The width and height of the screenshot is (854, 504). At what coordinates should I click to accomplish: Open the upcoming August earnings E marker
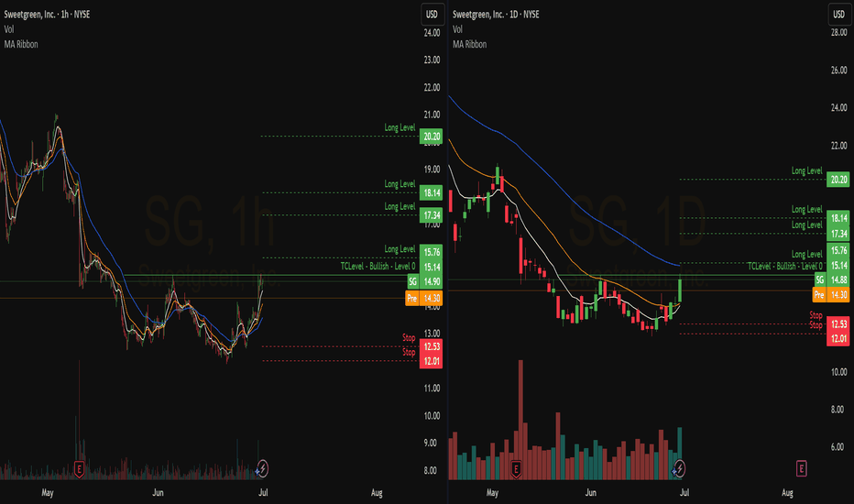(x=801, y=468)
